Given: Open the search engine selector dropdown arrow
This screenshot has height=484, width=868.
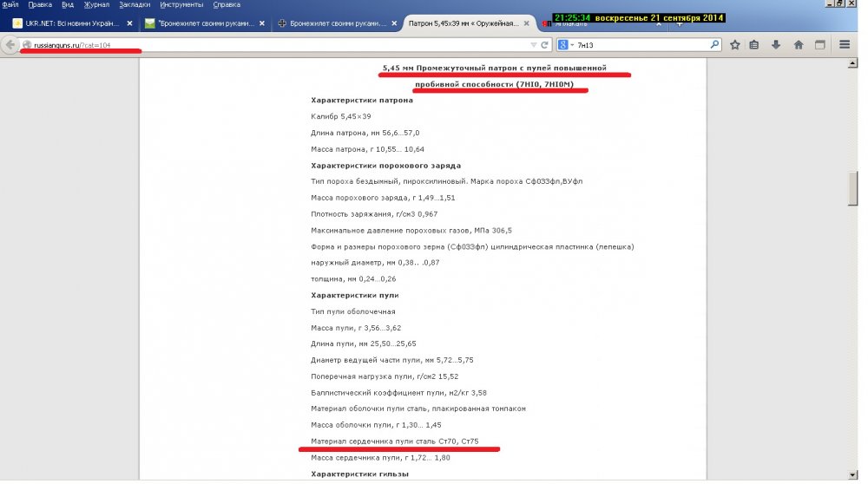Looking at the screenshot, I should tap(572, 45).
